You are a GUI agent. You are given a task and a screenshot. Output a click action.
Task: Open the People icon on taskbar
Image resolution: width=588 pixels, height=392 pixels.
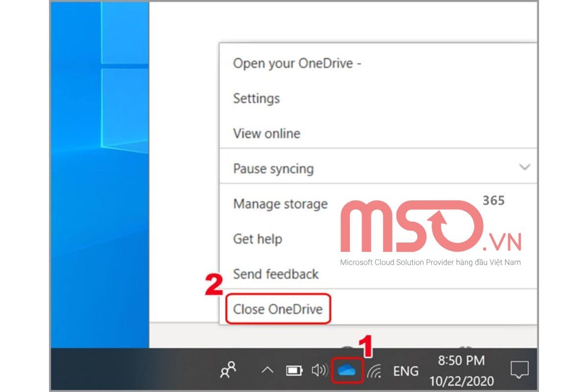228,370
